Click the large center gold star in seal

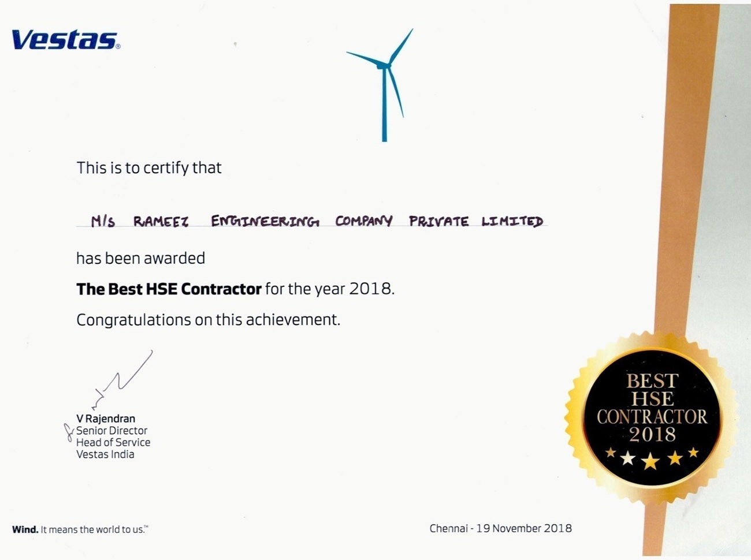tap(650, 461)
